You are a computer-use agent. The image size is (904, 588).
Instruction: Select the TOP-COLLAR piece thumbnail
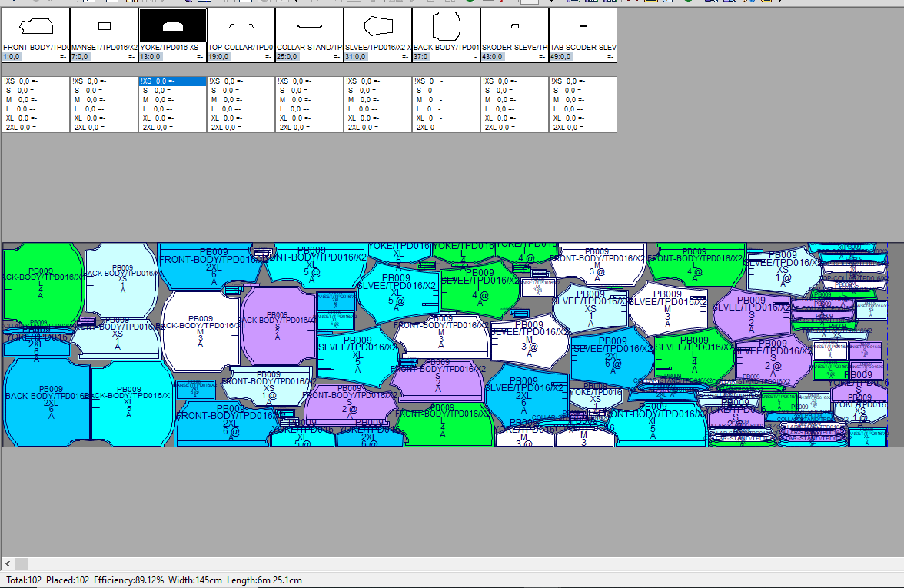click(241, 28)
